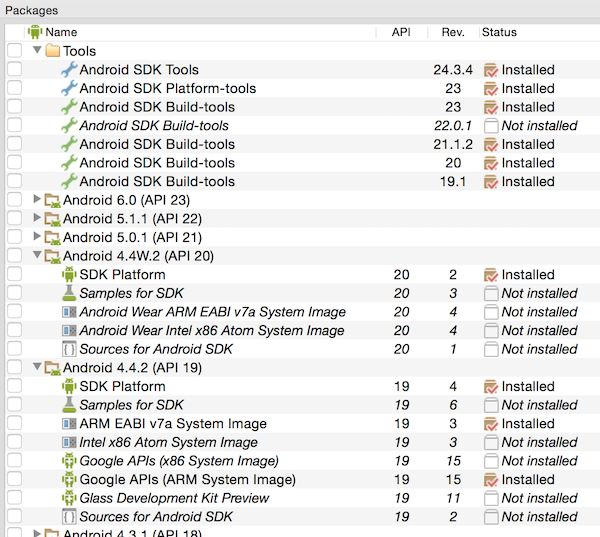The image size is (600, 537).
Task: Select the Android Wear Intel x86 Atom checkbox
Action: point(15,330)
